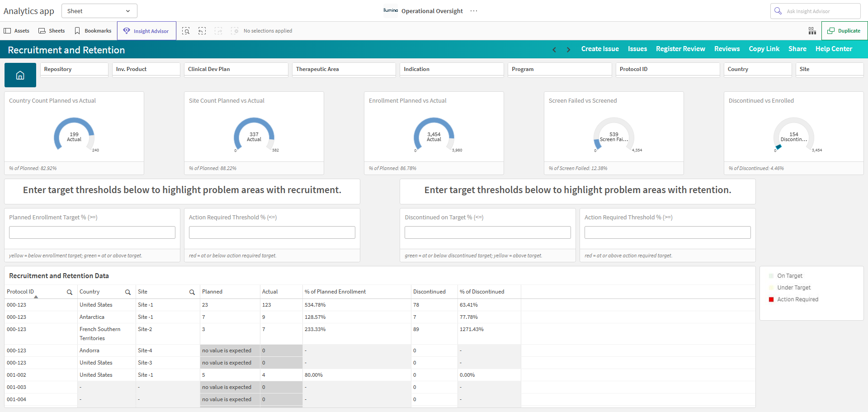Screen dimensions: 868x412
Task: Open the Assets panel
Action: (17, 31)
